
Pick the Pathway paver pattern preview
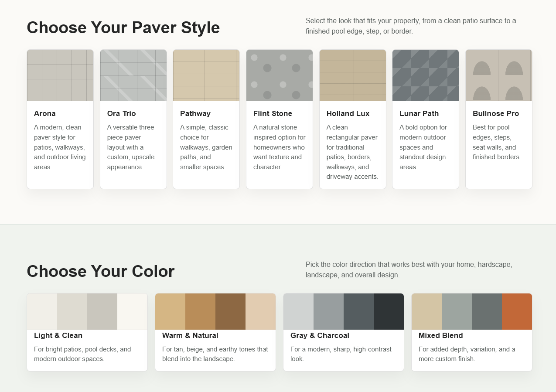(x=206, y=75)
